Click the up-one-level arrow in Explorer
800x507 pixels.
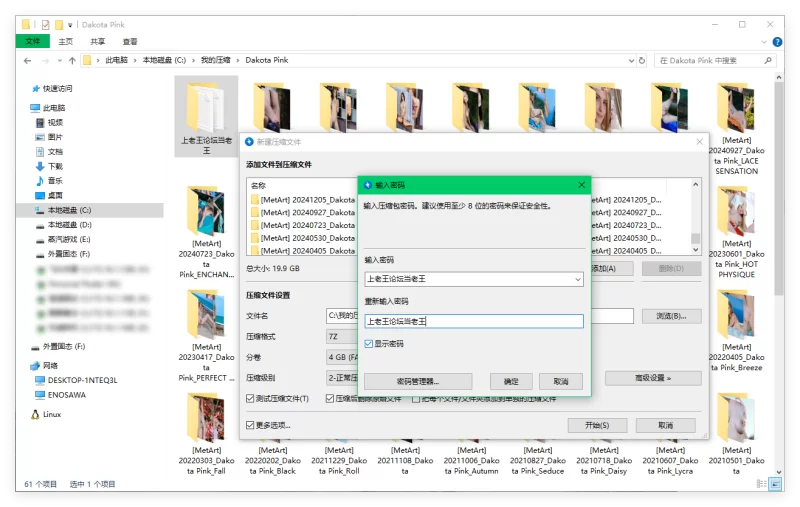72,61
